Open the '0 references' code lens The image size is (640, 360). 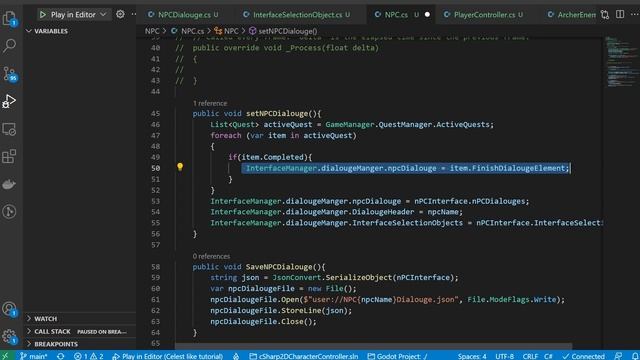click(x=211, y=256)
